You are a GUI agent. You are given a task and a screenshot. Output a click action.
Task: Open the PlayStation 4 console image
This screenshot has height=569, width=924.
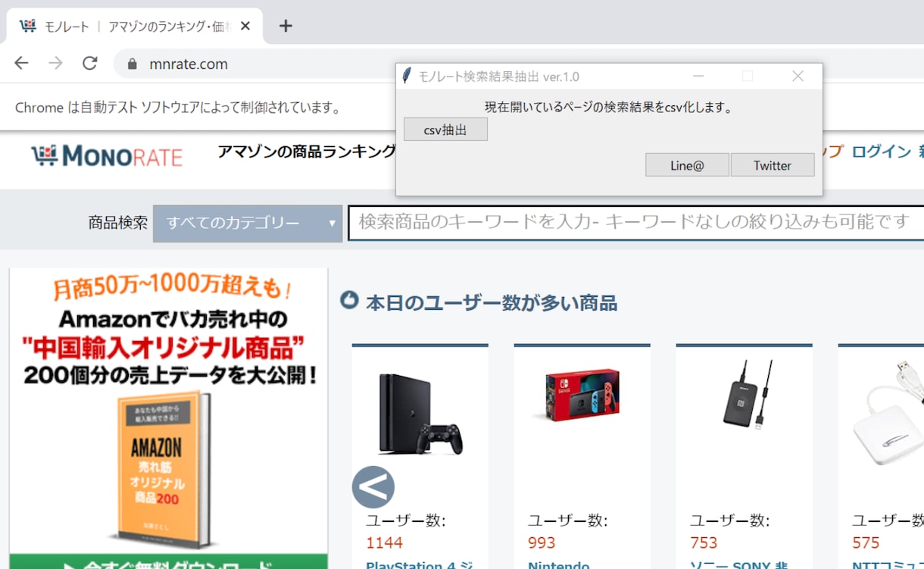(x=420, y=414)
